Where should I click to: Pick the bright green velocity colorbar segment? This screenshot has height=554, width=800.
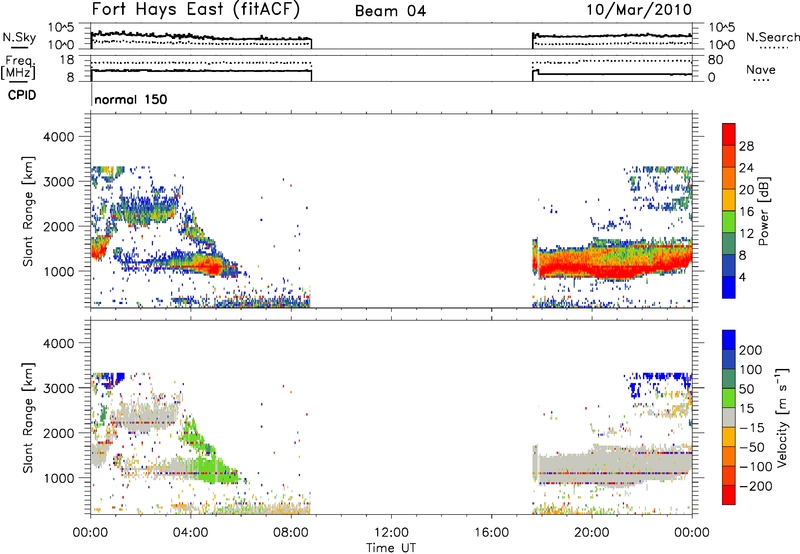pyautogui.click(x=729, y=398)
